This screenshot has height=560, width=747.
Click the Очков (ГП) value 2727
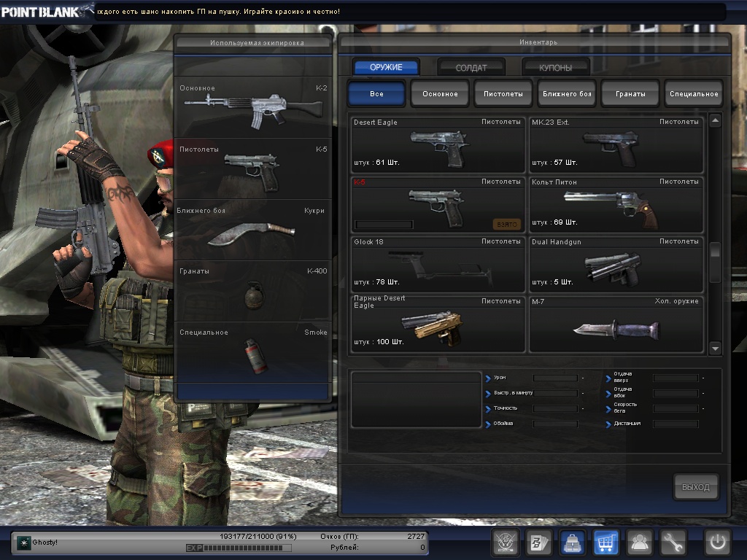click(415, 536)
